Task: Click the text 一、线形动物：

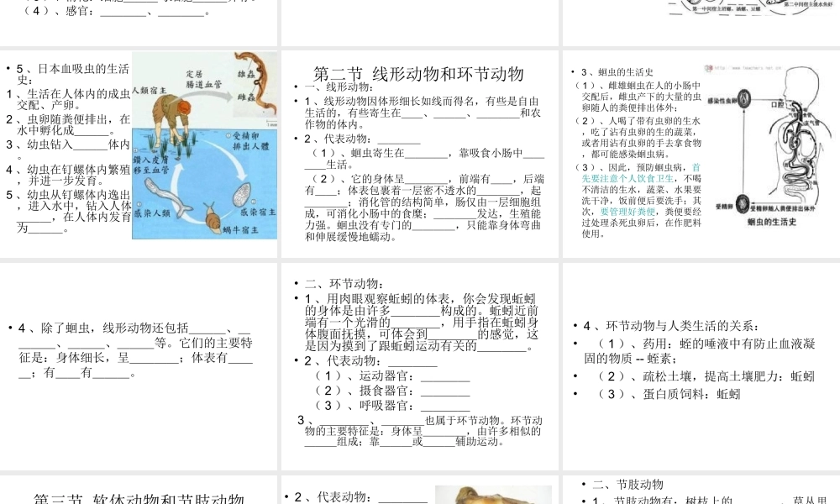Action: pyautogui.click(x=339, y=87)
